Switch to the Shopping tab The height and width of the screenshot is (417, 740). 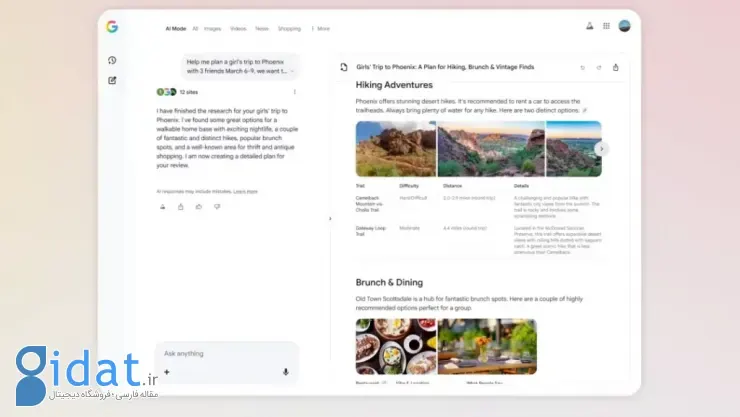(x=289, y=29)
